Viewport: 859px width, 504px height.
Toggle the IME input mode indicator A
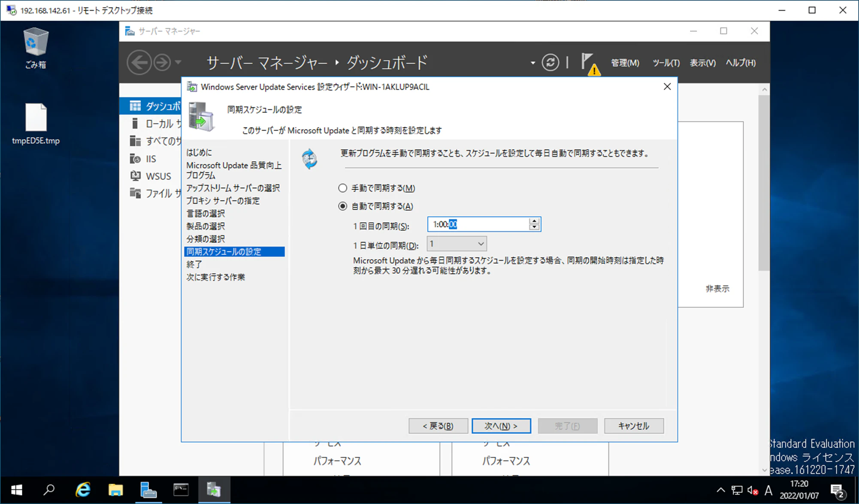tap(768, 490)
